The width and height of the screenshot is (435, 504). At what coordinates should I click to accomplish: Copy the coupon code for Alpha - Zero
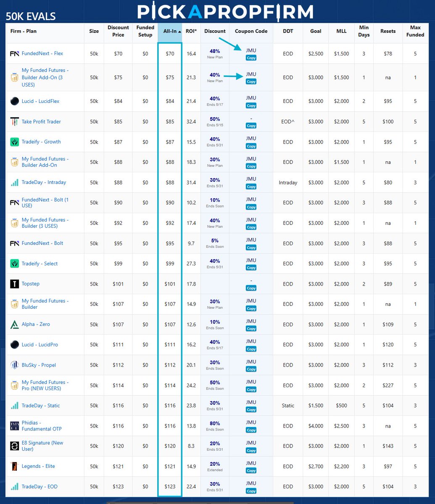point(251,328)
